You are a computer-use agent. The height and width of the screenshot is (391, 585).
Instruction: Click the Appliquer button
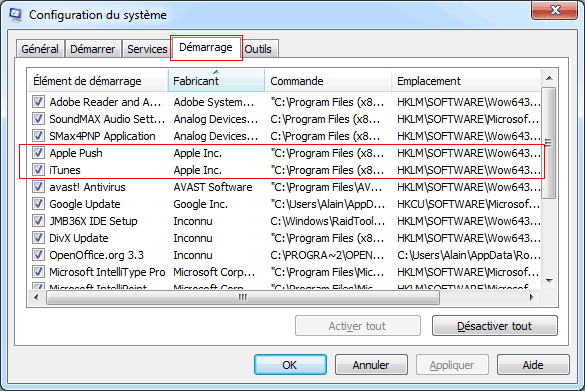click(x=452, y=365)
